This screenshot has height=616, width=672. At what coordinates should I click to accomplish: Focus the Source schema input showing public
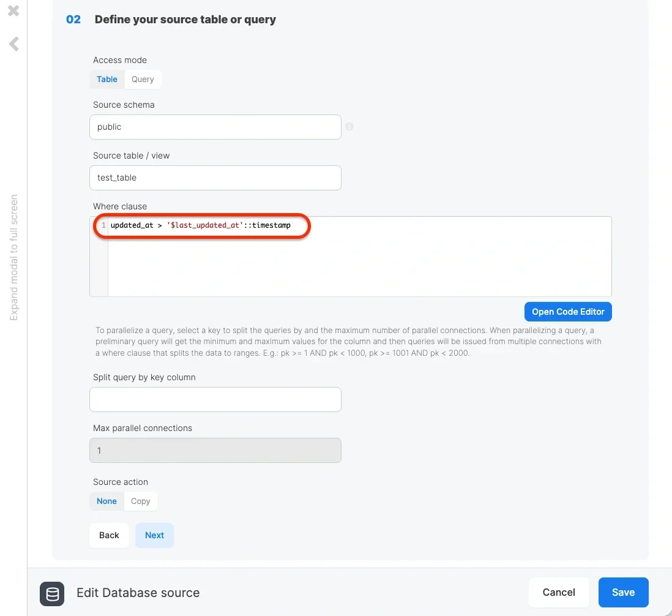(215, 127)
